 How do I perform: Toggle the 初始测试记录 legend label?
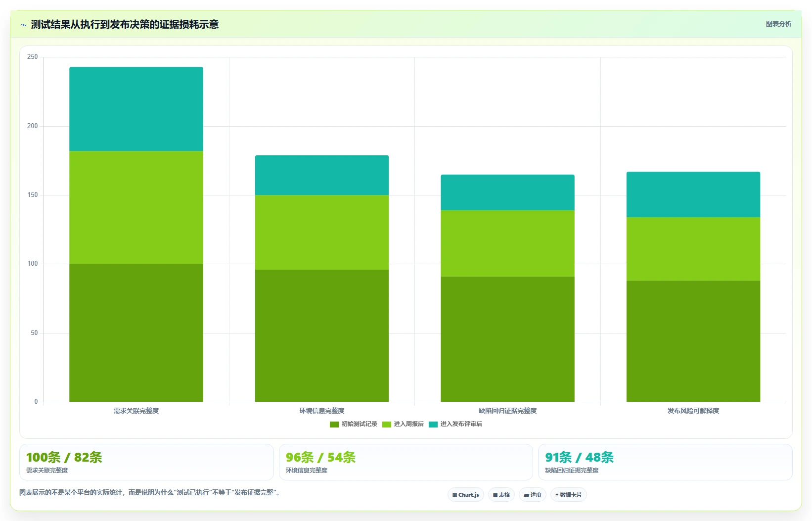point(360,424)
